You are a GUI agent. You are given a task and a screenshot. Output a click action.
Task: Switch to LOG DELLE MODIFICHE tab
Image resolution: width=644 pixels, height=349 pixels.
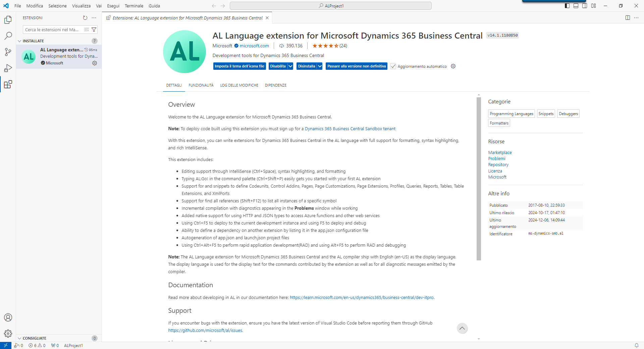[239, 85]
